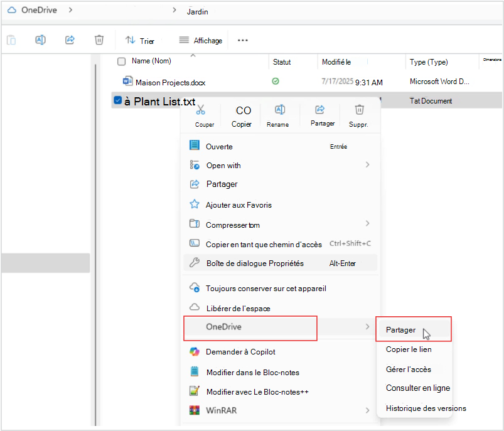This screenshot has width=504, height=431.
Task: Click Copier le lien in submenu
Action: [x=409, y=349]
